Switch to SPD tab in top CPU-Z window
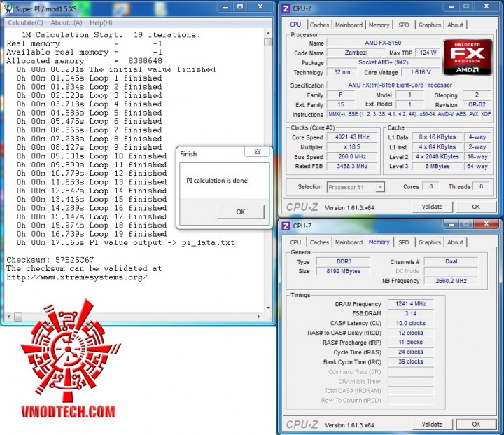This screenshot has width=504, height=435. click(x=404, y=25)
